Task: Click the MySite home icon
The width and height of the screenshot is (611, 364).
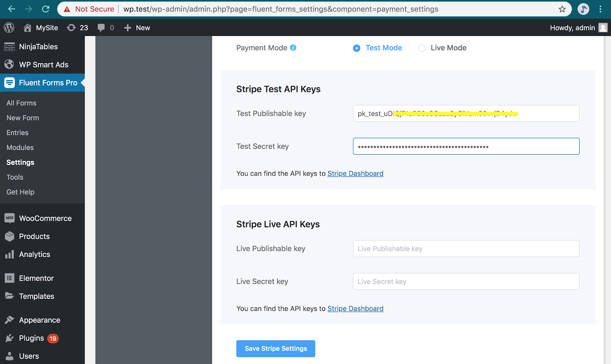Action: (x=27, y=28)
